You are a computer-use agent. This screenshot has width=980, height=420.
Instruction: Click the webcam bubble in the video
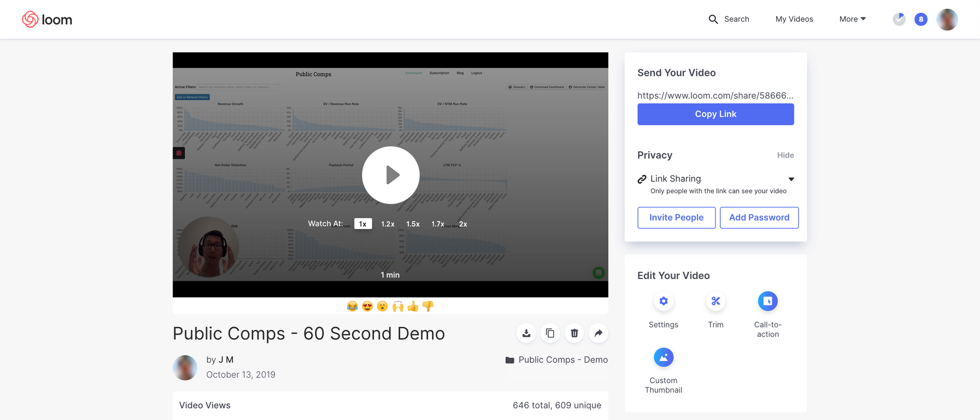tap(208, 247)
